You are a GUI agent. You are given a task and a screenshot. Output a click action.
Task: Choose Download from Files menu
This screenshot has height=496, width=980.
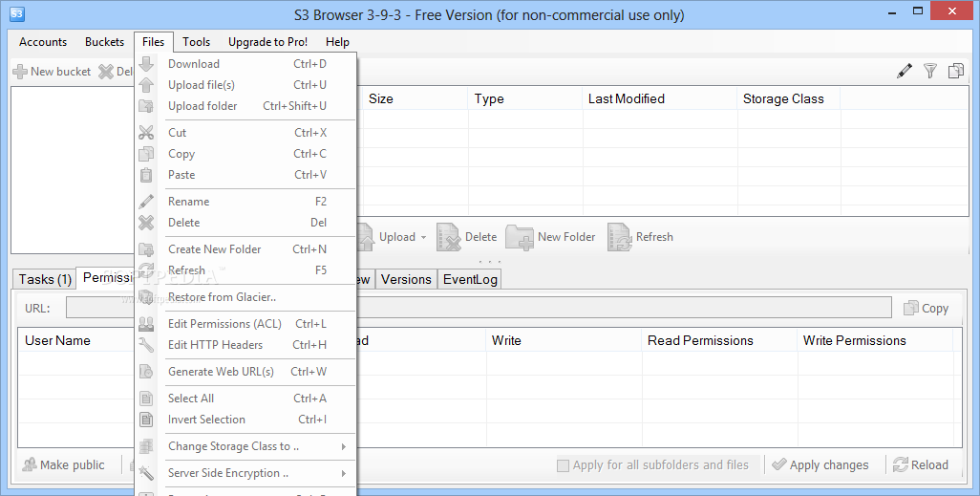[245, 64]
